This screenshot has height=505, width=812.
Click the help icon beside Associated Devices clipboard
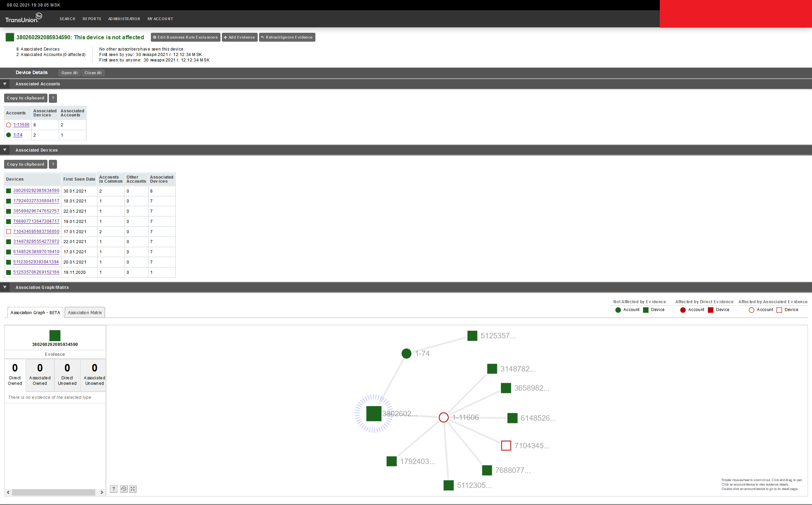(x=53, y=164)
